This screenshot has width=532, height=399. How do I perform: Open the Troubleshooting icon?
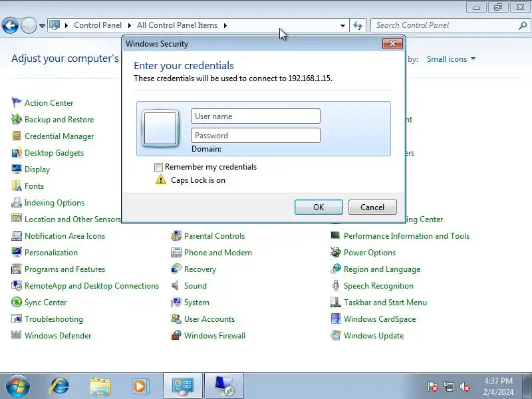tap(16, 319)
